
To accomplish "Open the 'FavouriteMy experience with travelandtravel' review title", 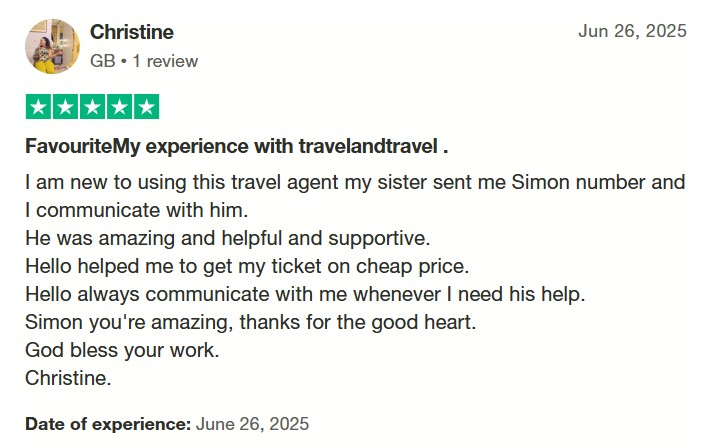I will coord(236,146).
